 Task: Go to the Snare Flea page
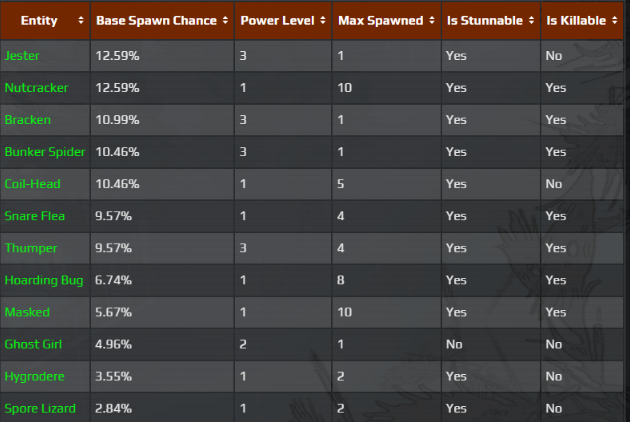[35, 216]
